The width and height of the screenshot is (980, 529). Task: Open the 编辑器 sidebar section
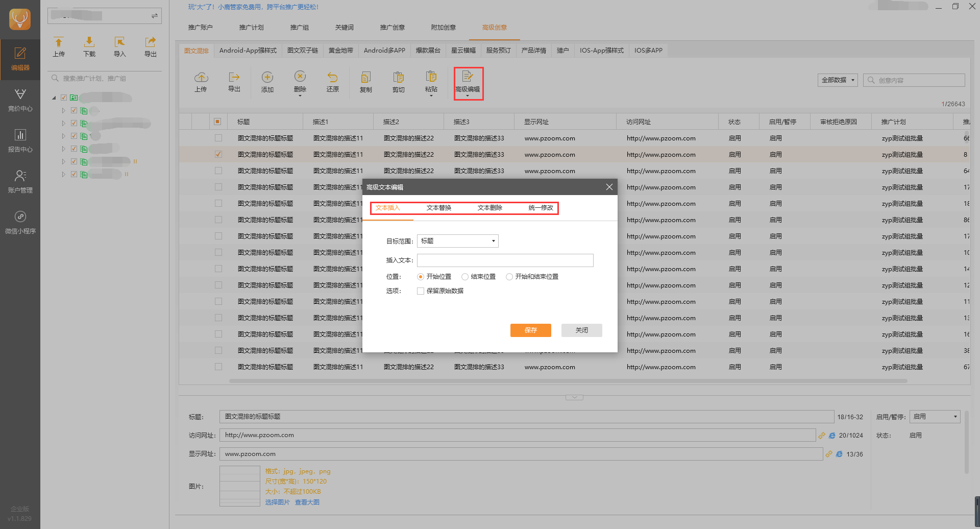(x=20, y=59)
